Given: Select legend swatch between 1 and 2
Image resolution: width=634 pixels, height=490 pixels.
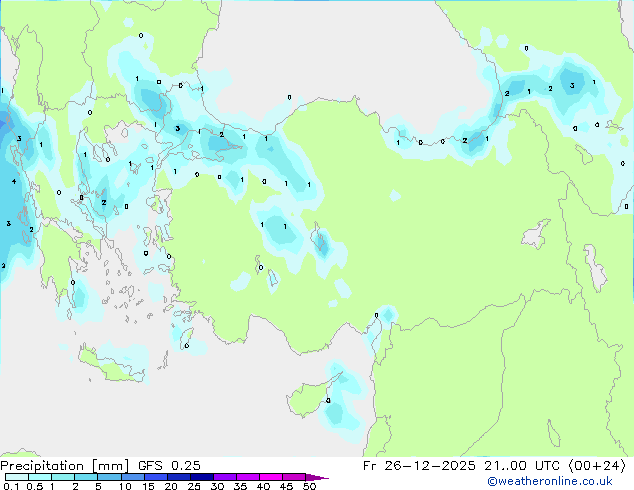Looking at the screenshot, I should 63,477.
